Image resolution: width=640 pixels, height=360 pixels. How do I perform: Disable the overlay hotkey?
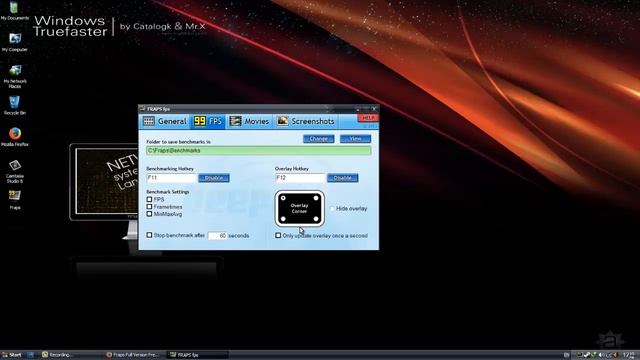(x=343, y=178)
